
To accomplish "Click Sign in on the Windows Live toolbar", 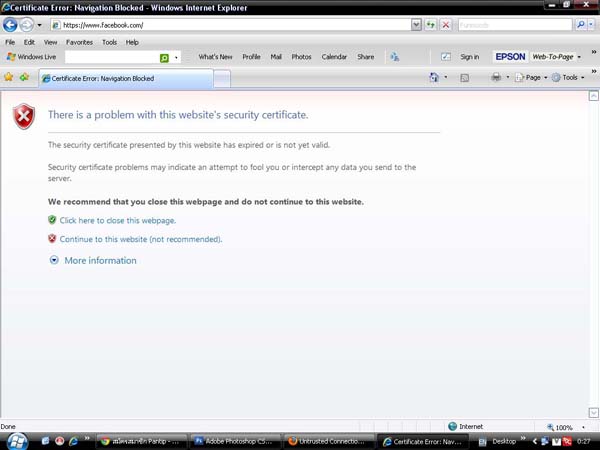I will click(x=470, y=57).
